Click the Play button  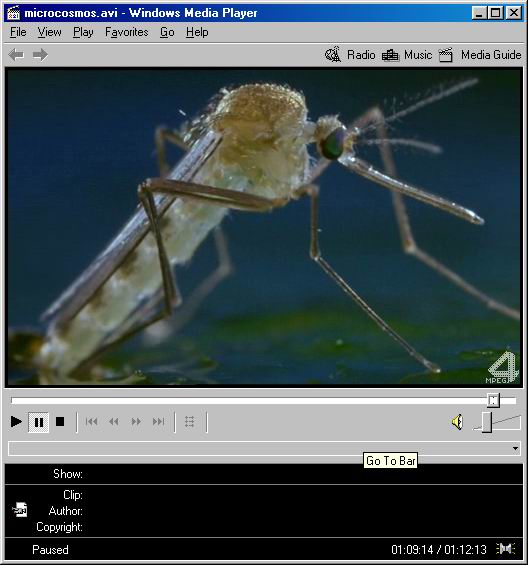point(16,421)
